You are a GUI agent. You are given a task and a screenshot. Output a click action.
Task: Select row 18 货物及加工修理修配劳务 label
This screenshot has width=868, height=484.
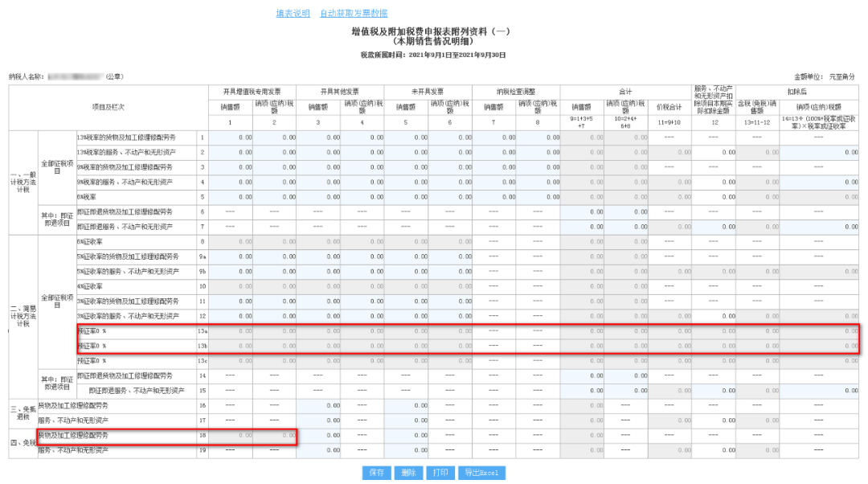[73, 436]
